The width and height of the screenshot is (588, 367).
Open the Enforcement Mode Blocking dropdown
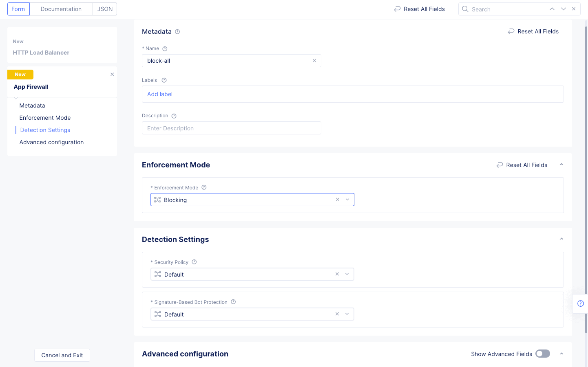[347, 200]
